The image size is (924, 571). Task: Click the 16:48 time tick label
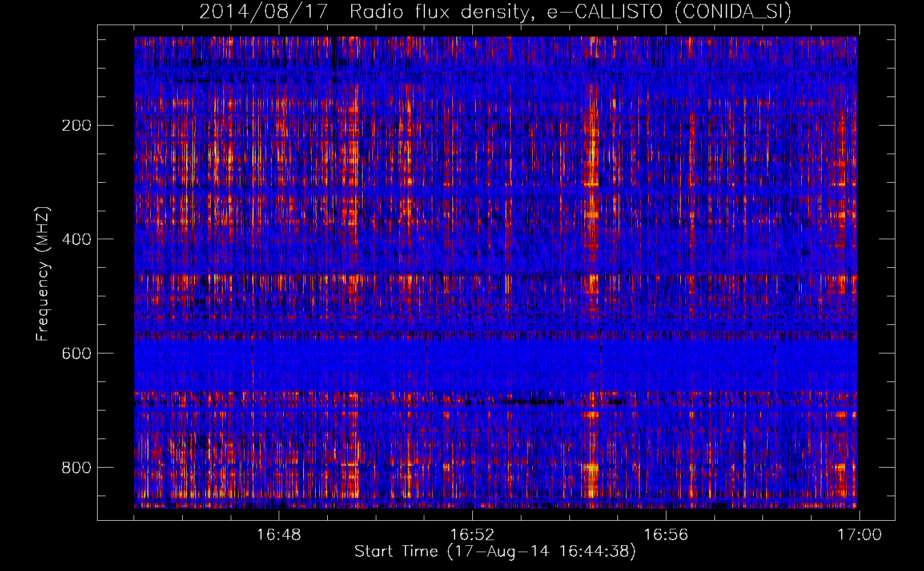tap(279, 535)
